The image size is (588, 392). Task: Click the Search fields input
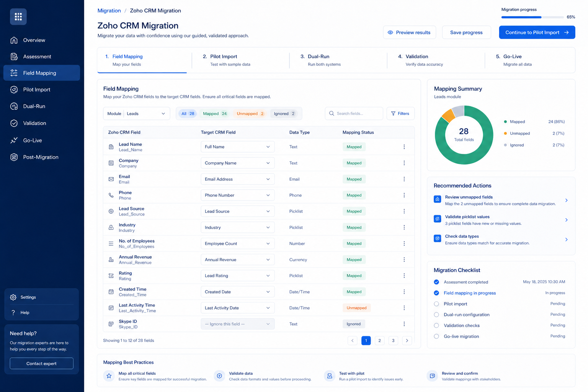pos(354,114)
